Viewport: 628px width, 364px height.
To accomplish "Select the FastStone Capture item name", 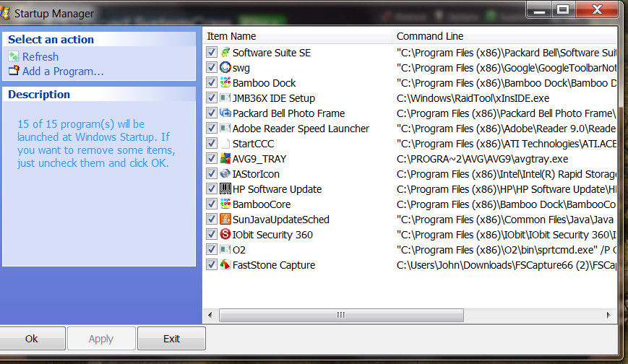I will tap(274, 266).
